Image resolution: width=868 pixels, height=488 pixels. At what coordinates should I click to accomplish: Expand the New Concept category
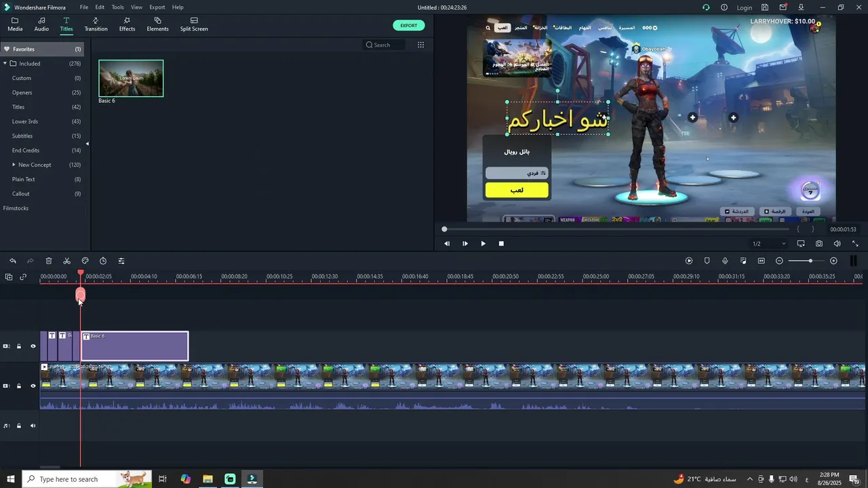coord(14,165)
